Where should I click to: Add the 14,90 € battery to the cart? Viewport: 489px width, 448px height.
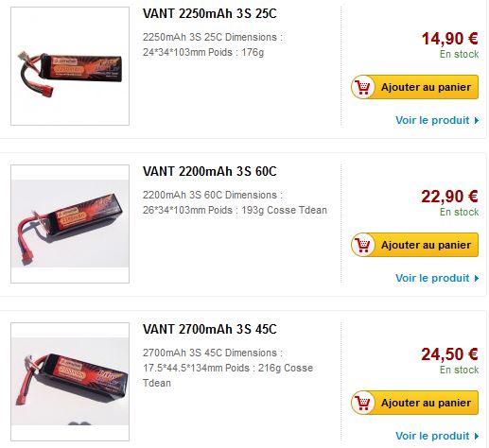click(414, 87)
